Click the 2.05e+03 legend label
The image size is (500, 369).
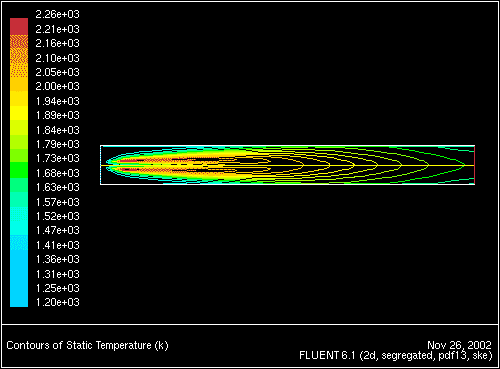click(x=57, y=72)
